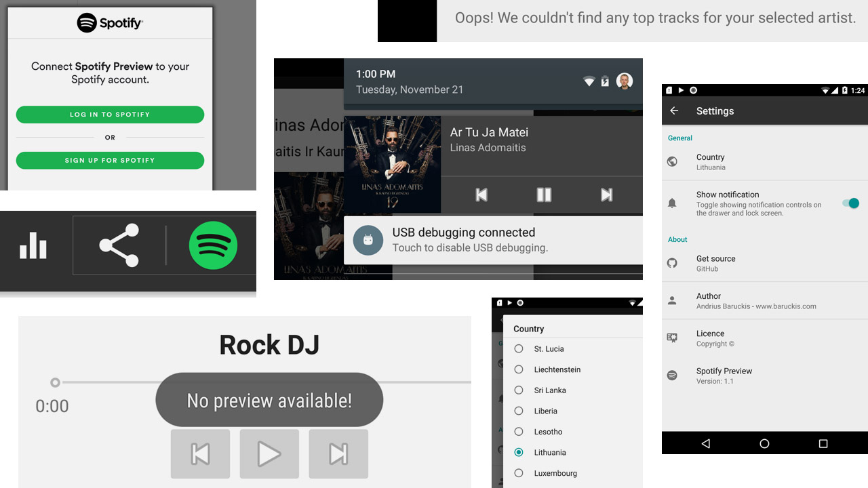Choose Luxembourg in the Country list
The image size is (868, 488).
click(x=519, y=473)
